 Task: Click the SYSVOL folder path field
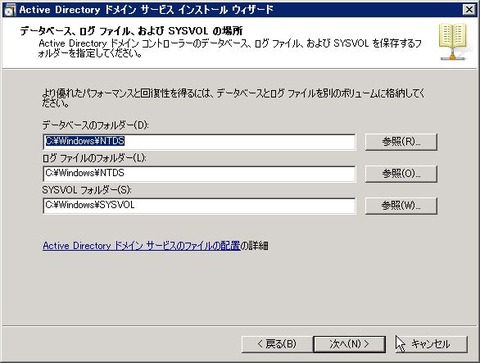tap(199, 206)
